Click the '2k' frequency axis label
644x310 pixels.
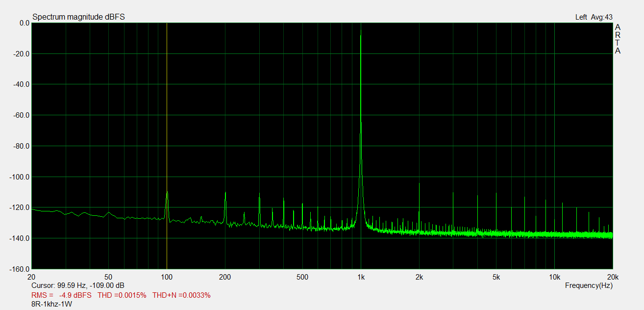419,277
